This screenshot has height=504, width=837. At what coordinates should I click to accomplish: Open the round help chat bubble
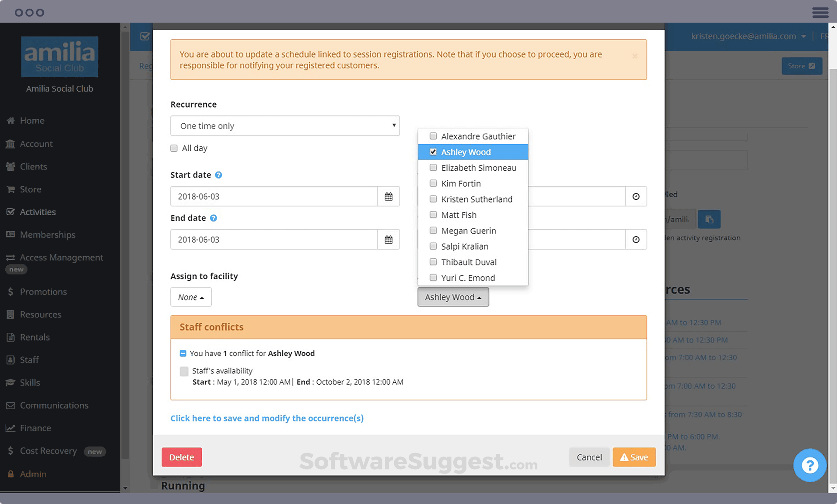click(810, 465)
